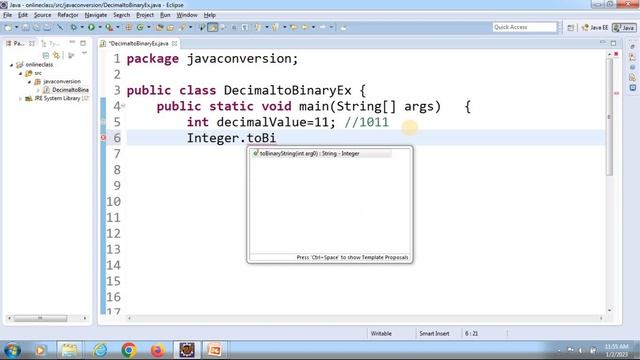Select the javaconversion package in tree
This screenshot has height=360, width=640.
point(62,82)
